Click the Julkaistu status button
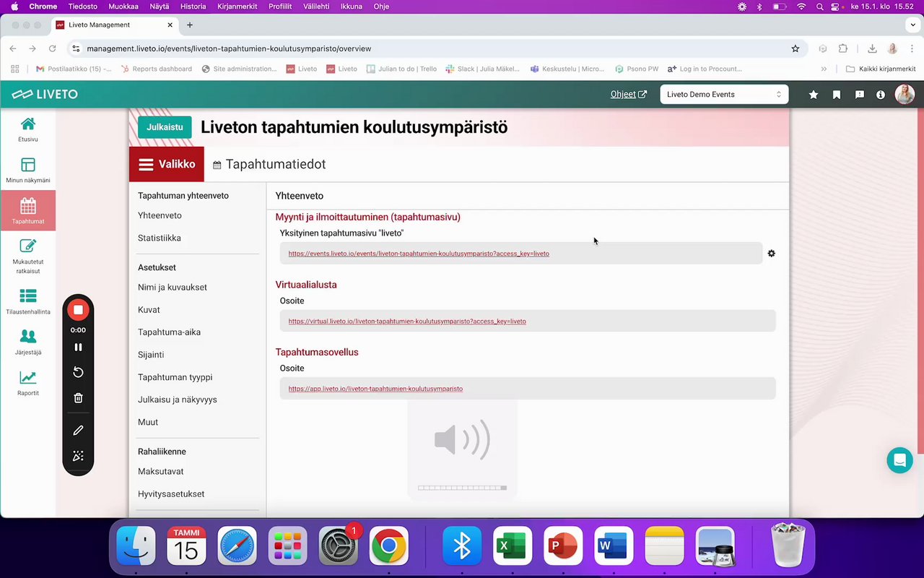This screenshot has width=924, height=578. click(165, 127)
